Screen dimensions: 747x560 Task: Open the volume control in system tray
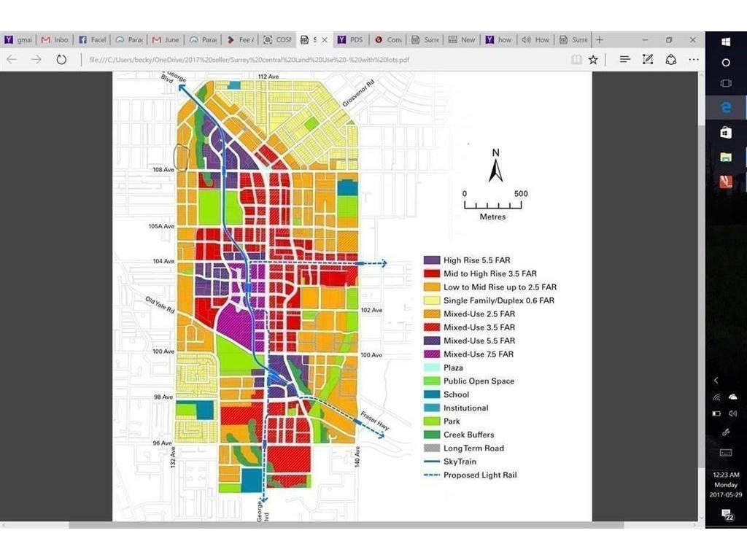732,413
